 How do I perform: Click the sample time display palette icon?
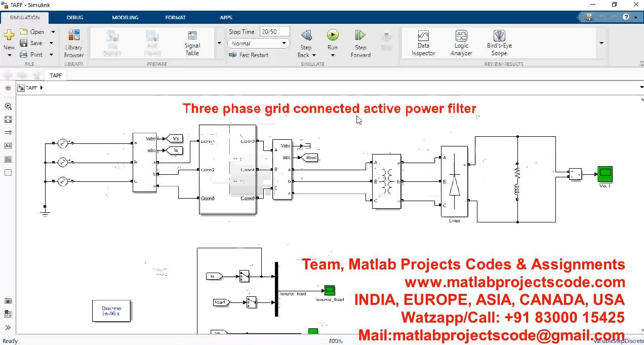[x=8, y=133]
